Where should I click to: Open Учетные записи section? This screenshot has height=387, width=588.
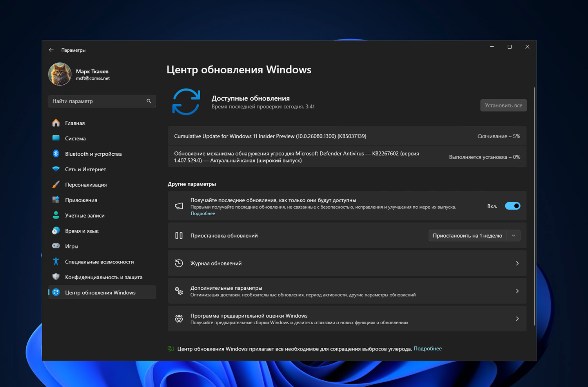pos(102,215)
